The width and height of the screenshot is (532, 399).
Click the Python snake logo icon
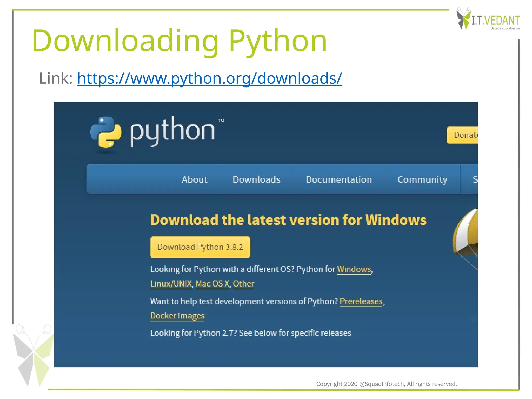pos(106,132)
